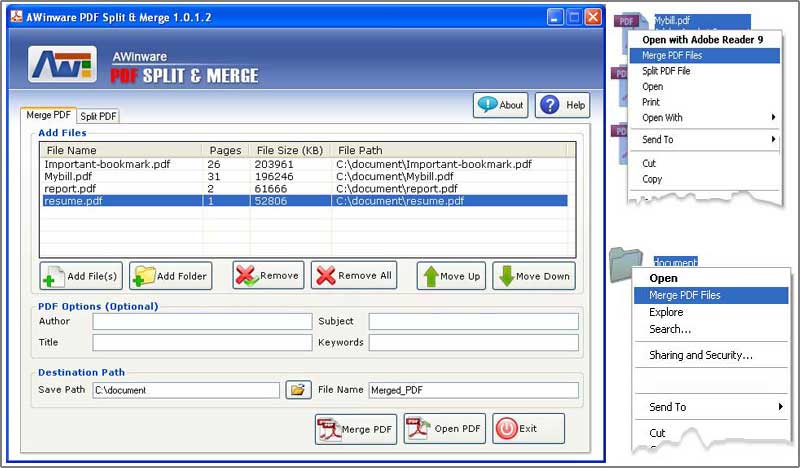Expand Open With submenu arrow
Image resolution: width=800 pixels, height=468 pixels.
(773, 118)
